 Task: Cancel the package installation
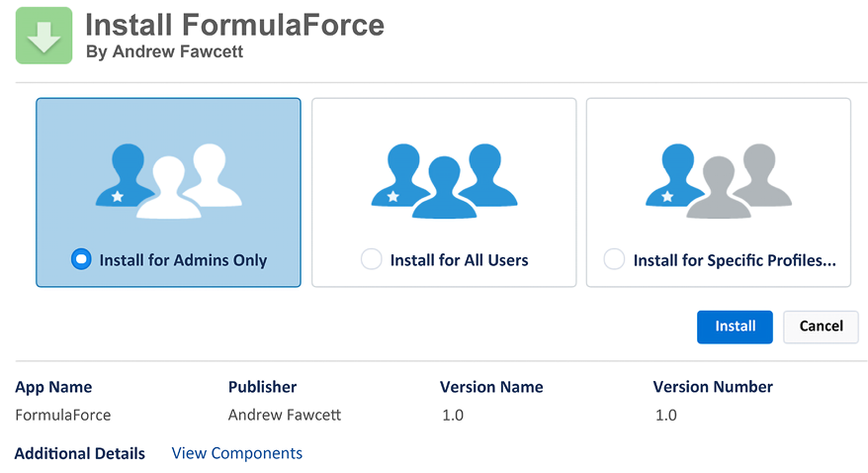(821, 327)
